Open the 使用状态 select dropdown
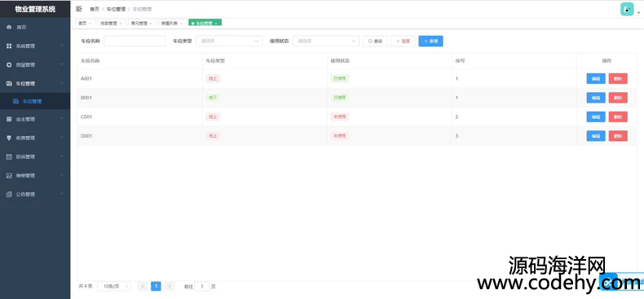Image resolution: width=644 pixels, height=299 pixels. click(x=326, y=41)
